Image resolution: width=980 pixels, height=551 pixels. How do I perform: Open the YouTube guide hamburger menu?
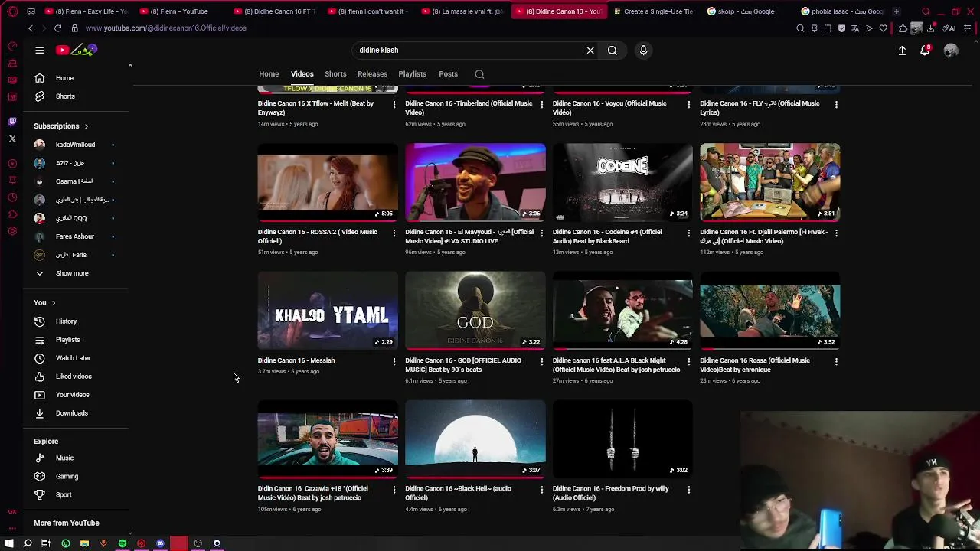[x=40, y=51]
